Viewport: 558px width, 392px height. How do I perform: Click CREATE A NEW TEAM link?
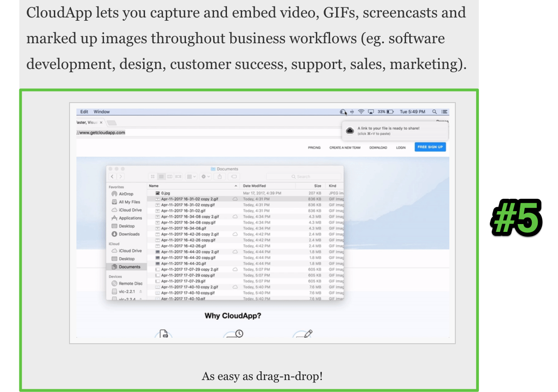[x=345, y=148]
